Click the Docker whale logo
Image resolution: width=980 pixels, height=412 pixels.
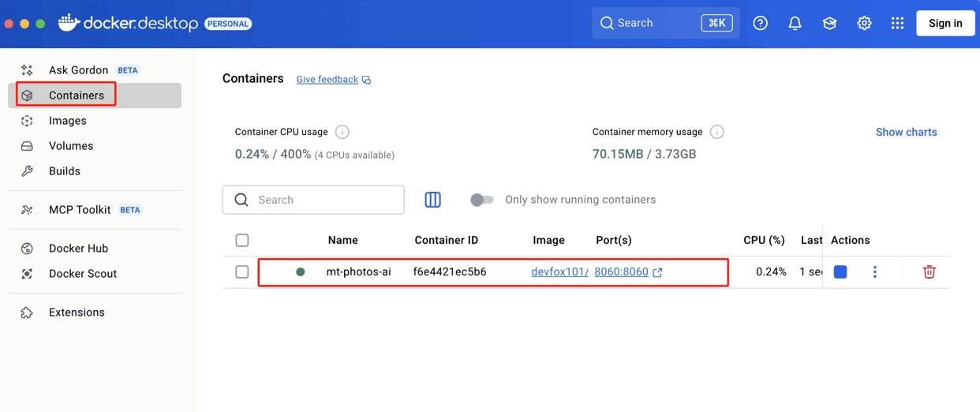tap(69, 23)
